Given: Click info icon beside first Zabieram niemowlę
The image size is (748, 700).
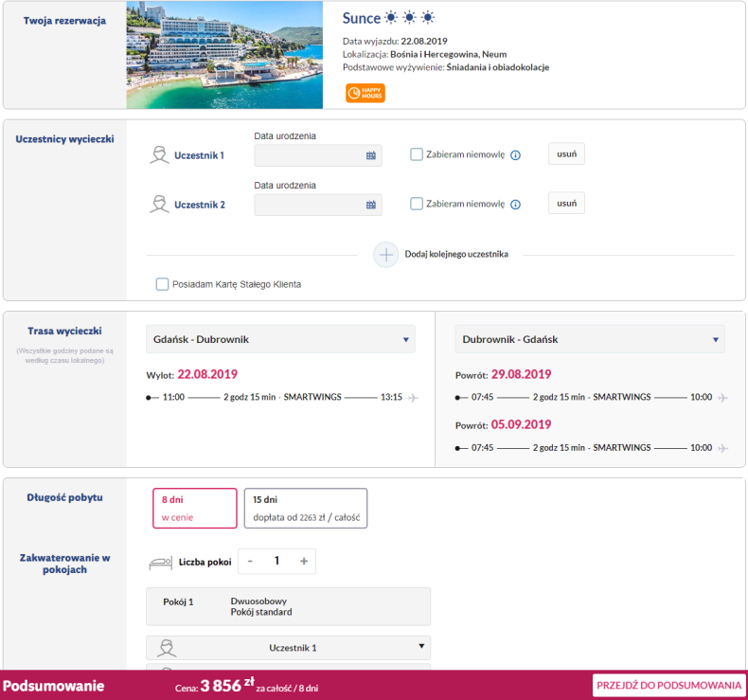Looking at the screenshot, I should 515,155.
